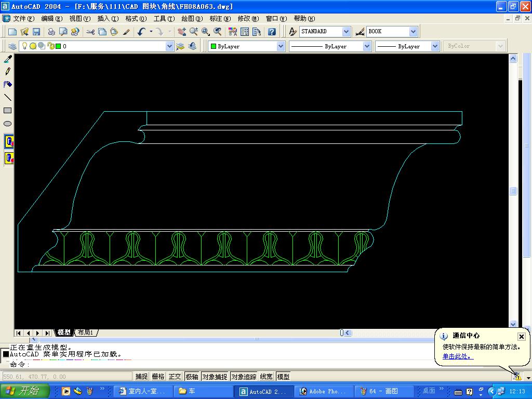The image size is (532, 399).
Task: Toggle 对象捕捉 object snap button
Action: coord(215,377)
